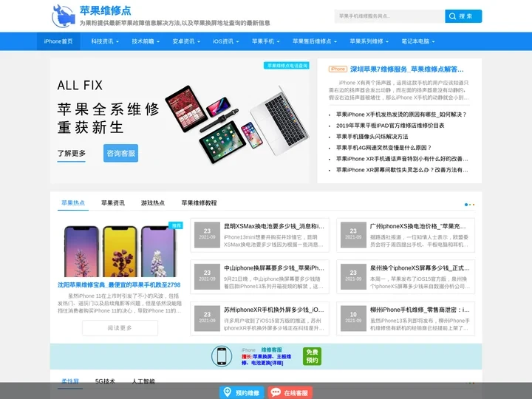This screenshot has height=399, width=532.
Task: Click 苹果维修点 site title text
Action: pos(106,10)
